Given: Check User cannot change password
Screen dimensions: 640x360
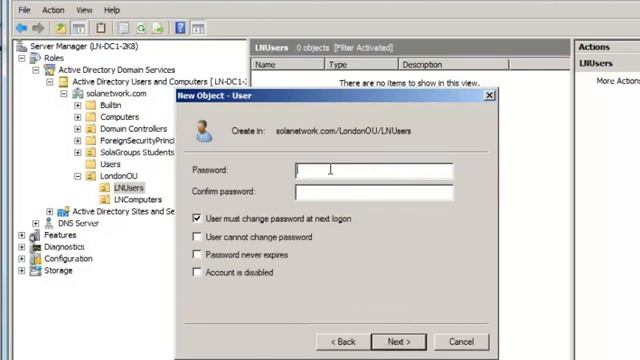Looking at the screenshot, I should 197,237.
